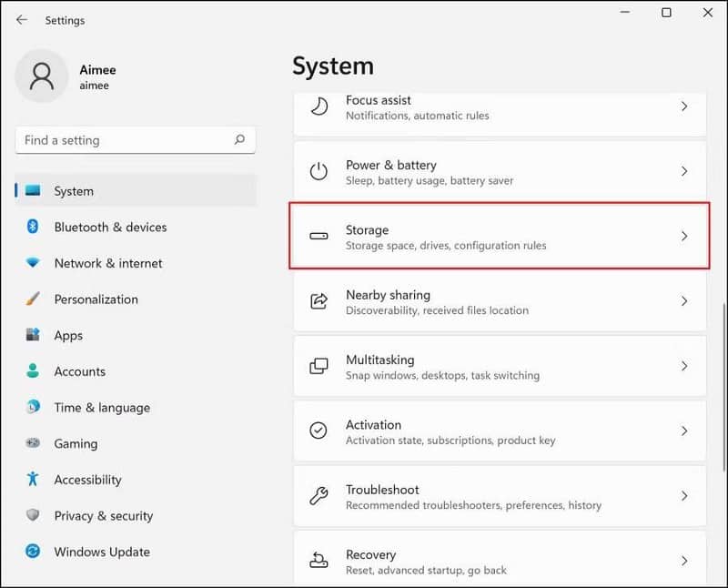Image resolution: width=728 pixels, height=588 pixels.
Task: Select System in the sidebar menu
Action: (73, 191)
